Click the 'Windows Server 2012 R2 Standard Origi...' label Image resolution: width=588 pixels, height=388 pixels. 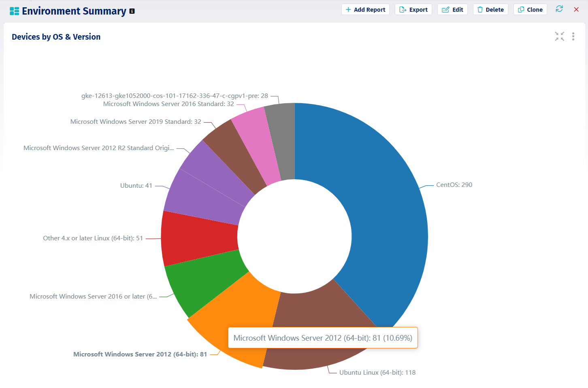click(98, 148)
